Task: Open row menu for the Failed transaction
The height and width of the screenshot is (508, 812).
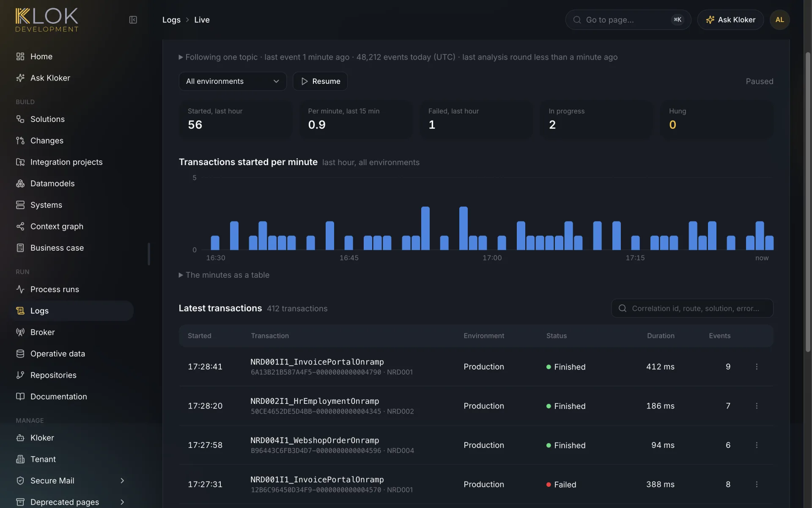Action: (x=757, y=484)
